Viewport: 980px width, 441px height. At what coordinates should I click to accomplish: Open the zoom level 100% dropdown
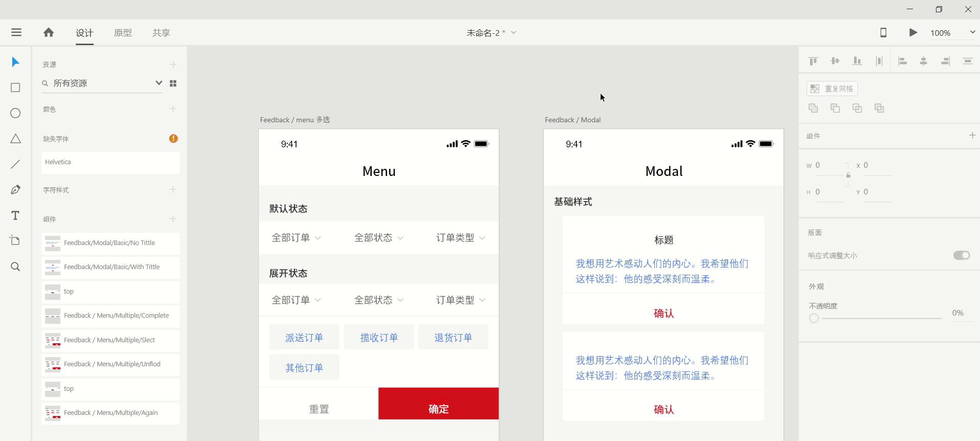click(x=972, y=32)
